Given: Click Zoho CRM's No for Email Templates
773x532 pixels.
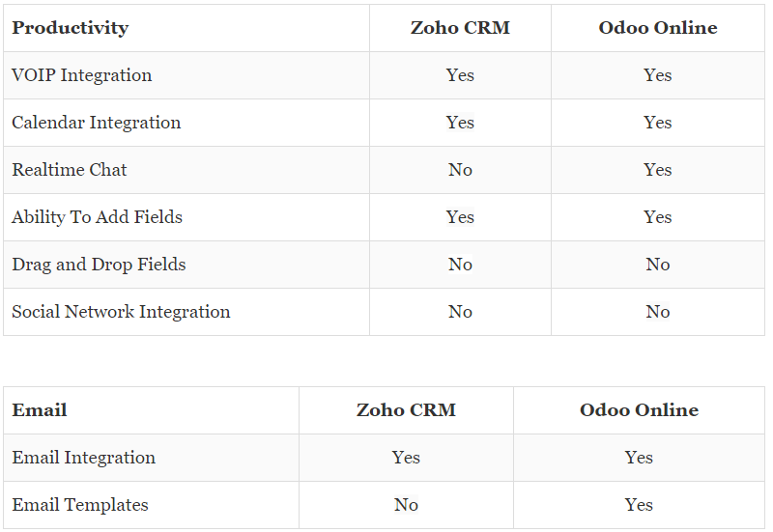Looking at the screenshot, I should pos(406,505).
